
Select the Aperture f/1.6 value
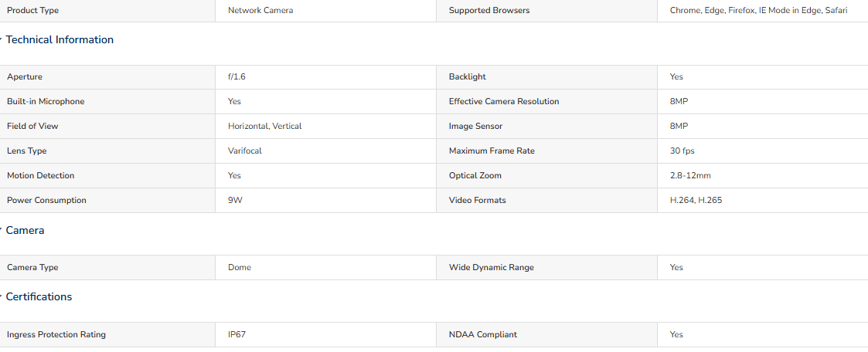(x=237, y=77)
